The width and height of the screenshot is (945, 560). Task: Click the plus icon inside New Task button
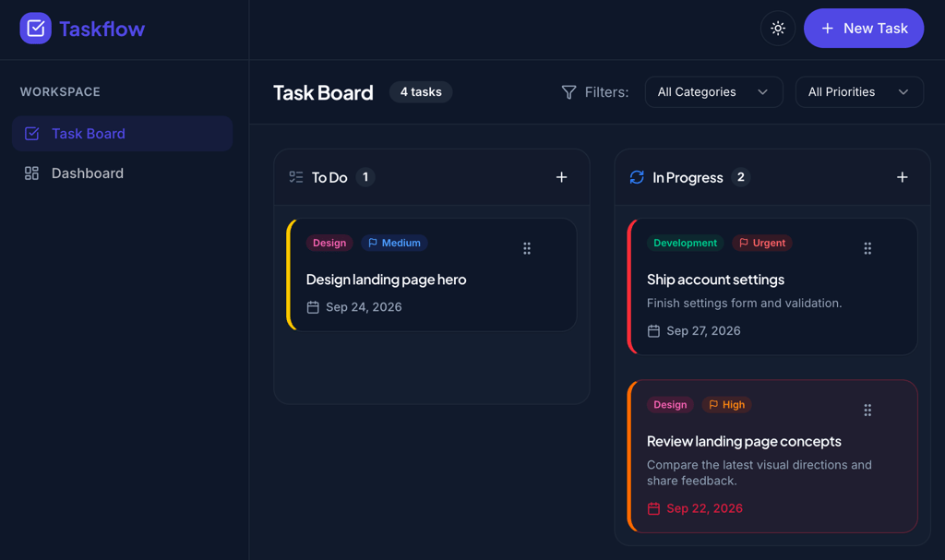[828, 29]
